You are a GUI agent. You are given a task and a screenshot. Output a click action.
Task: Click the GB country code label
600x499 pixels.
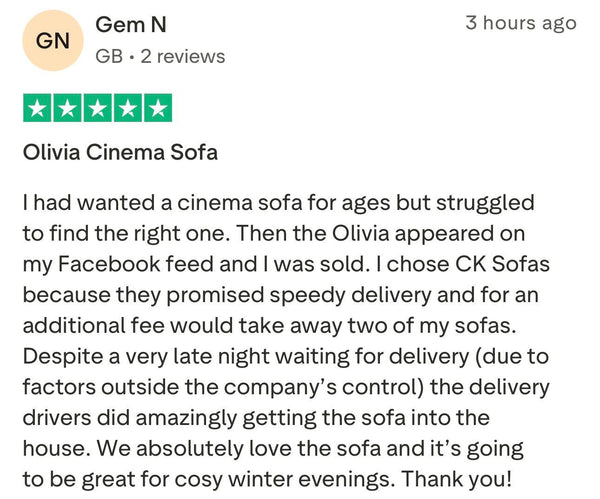point(109,56)
